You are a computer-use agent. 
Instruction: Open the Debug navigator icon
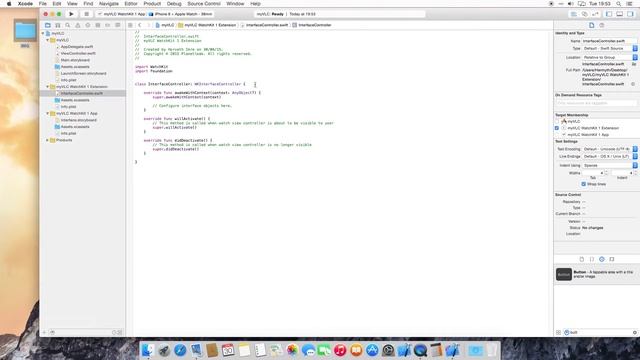98,25
